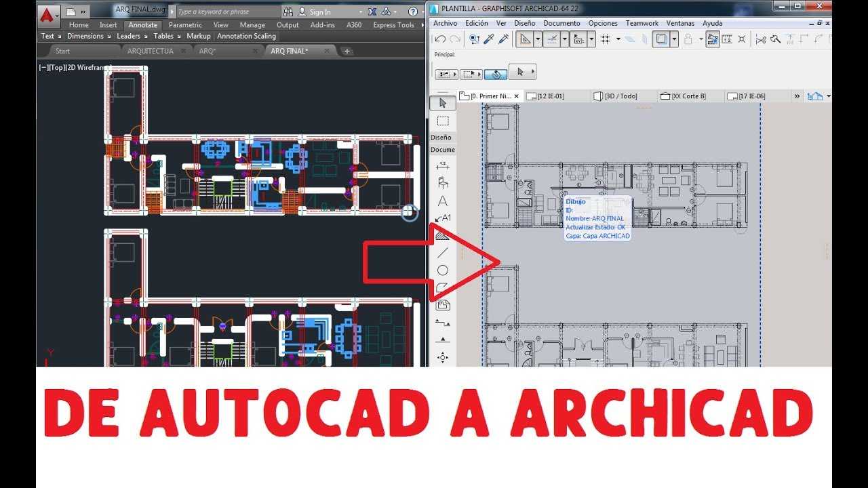Add new drawing tab with plus button
Screen dimensions: 868x488
pyautogui.click(x=347, y=51)
